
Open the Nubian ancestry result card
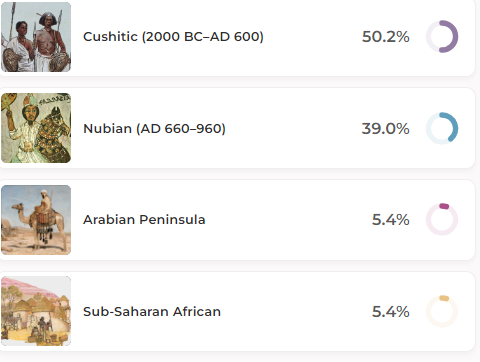(237, 128)
